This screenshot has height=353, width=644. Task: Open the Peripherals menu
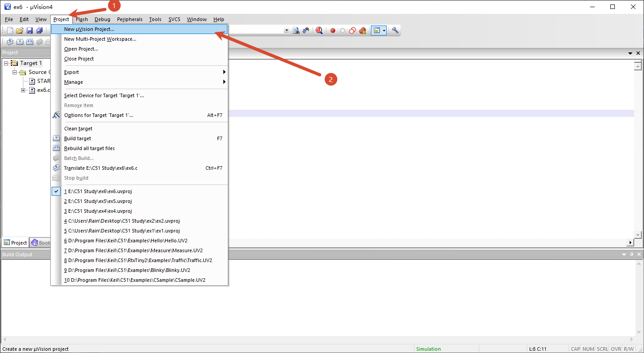pyautogui.click(x=130, y=19)
